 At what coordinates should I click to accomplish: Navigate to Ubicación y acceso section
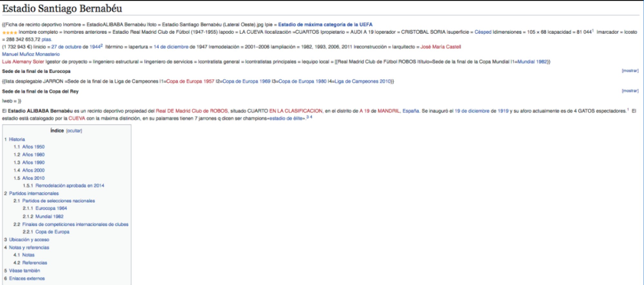29,240
